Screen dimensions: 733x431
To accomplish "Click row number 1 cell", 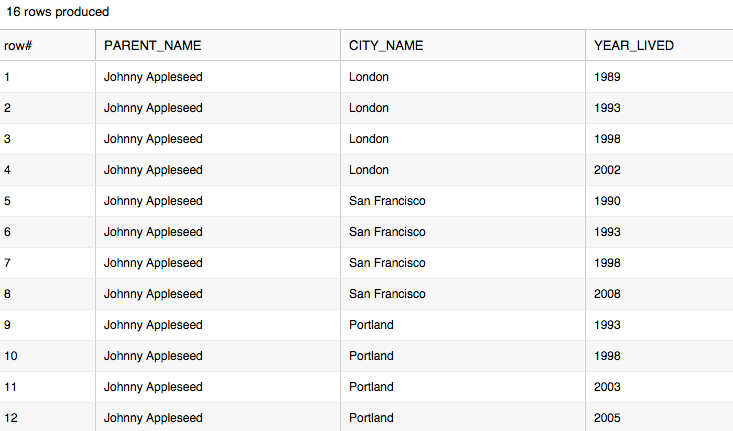I will (8, 77).
